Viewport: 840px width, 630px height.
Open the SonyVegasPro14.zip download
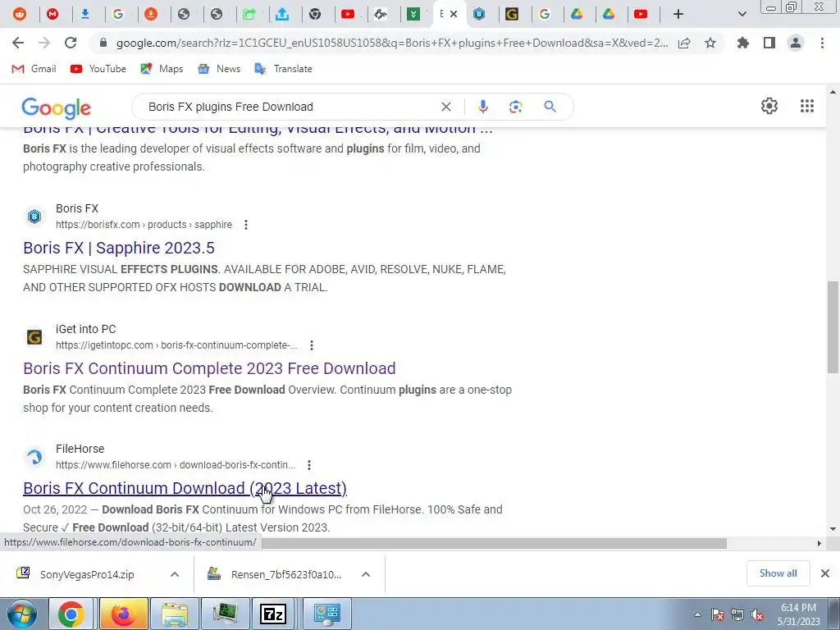pyautogui.click(x=87, y=574)
